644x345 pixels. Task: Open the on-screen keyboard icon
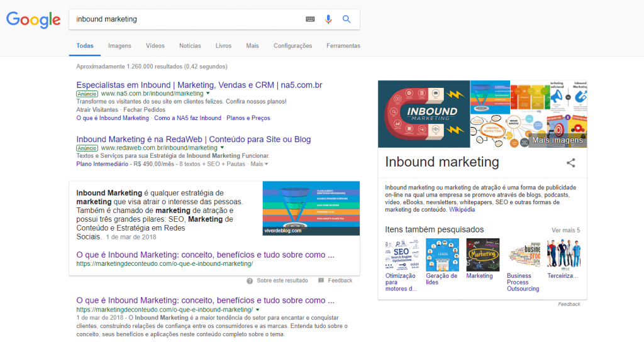coord(310,19)
